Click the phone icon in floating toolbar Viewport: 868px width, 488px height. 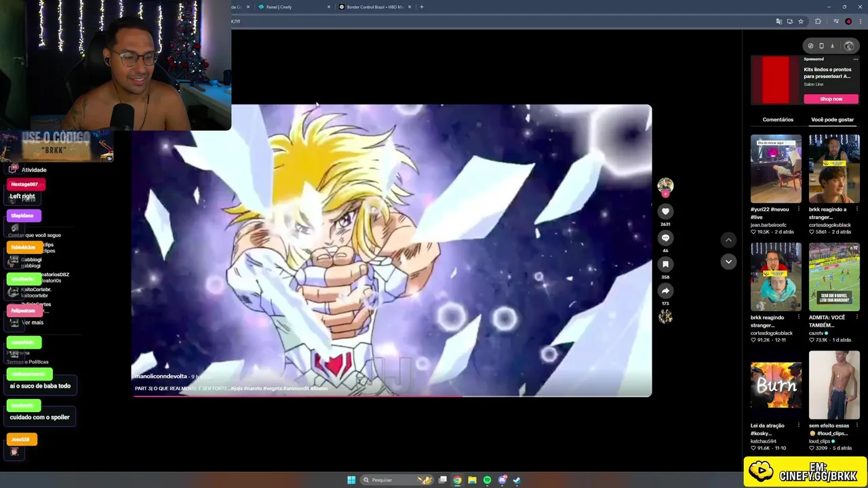[821, 46]
